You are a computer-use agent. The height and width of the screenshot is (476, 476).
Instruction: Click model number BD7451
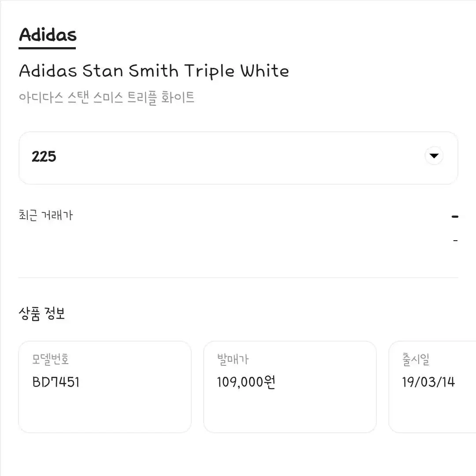coord(56,382)
